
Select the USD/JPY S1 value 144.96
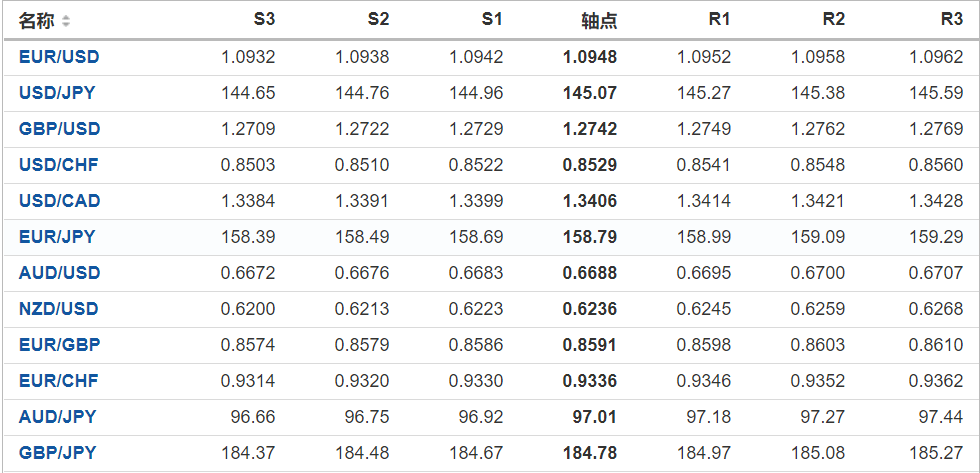(x=476, y=93)
